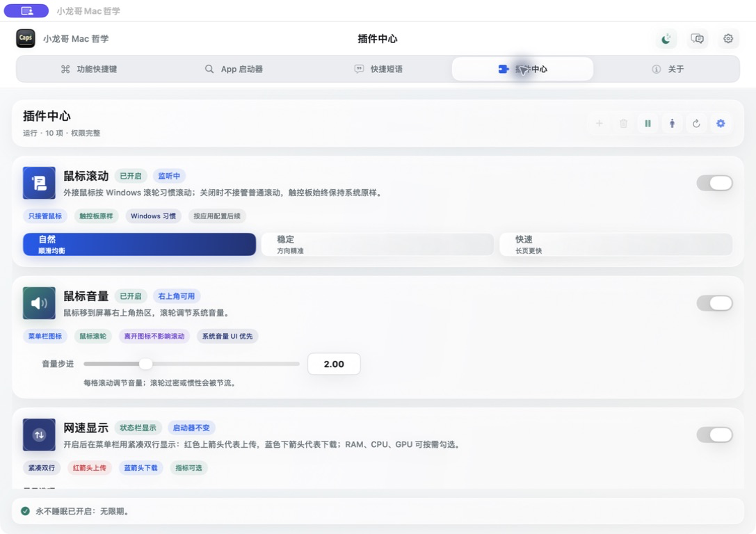
Task: Click the accessibility person icon
Action: point(672,123)
